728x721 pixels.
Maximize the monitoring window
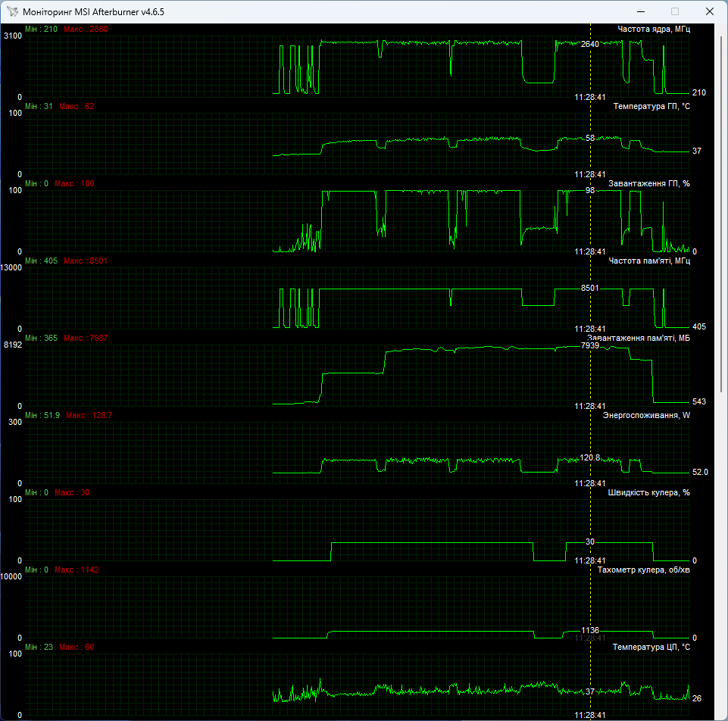coord(675,11)
